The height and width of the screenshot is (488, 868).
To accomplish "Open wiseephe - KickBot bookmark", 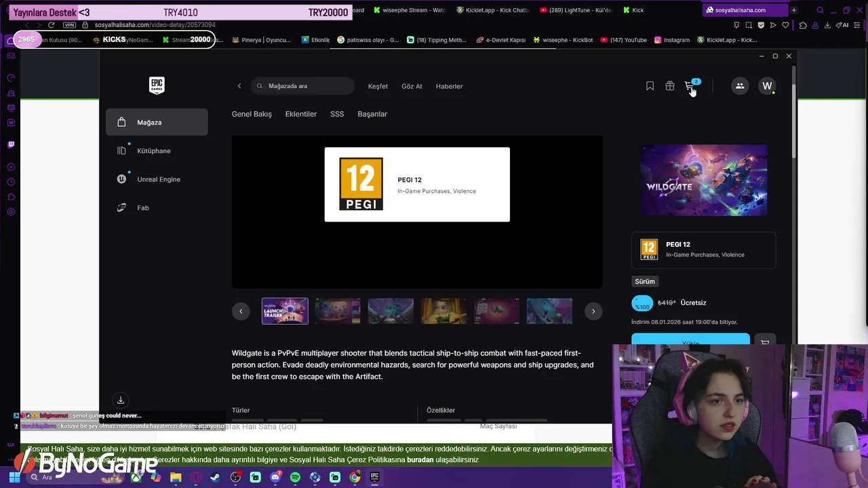I will [x=563, y=40].
